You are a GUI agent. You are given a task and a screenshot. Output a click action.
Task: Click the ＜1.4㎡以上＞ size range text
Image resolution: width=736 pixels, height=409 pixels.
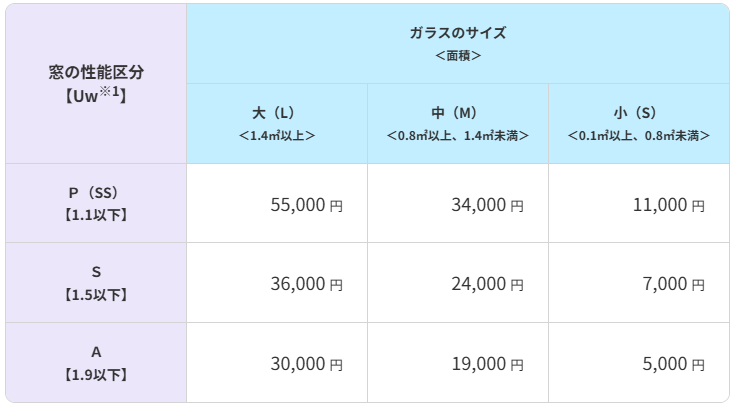click(x=277, y=134)
